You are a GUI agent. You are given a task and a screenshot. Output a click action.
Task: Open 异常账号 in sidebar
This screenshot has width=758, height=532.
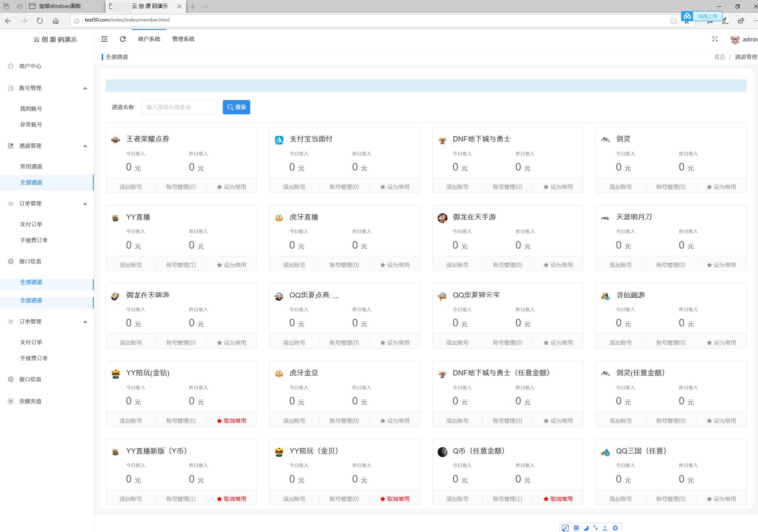[31, 125]
